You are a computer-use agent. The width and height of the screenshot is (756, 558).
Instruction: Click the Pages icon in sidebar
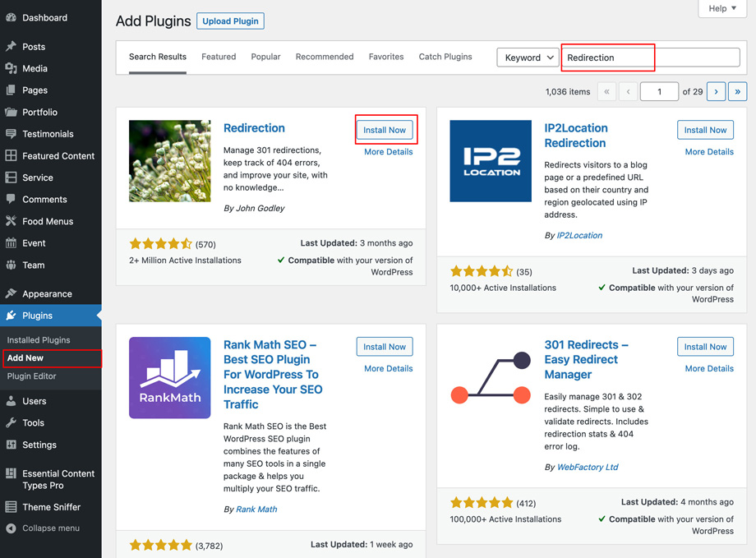pyautogui.click(x=11, y=90)
